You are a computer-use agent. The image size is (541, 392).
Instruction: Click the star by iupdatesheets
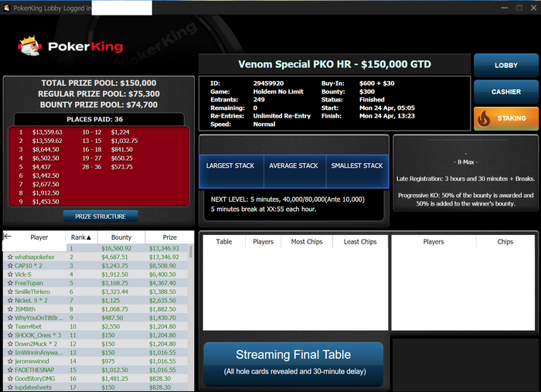point(10,387)
